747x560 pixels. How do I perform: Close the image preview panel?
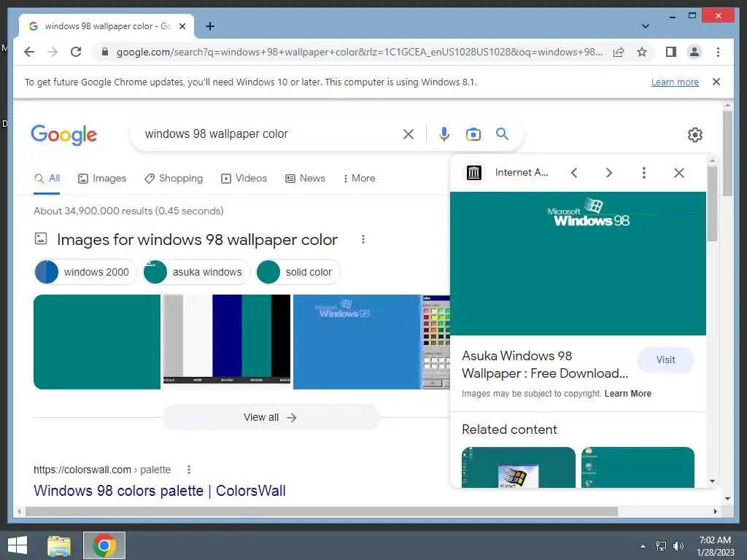(x=679, y=173)
